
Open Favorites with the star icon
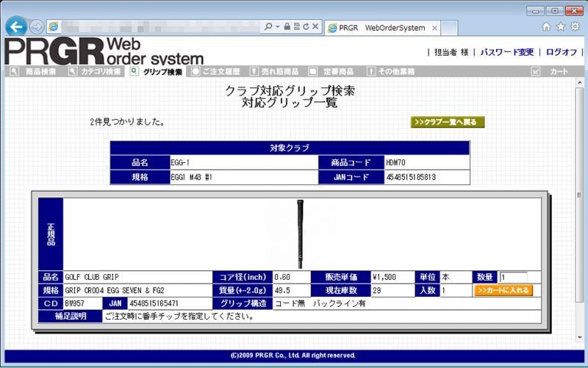[561, 26]
